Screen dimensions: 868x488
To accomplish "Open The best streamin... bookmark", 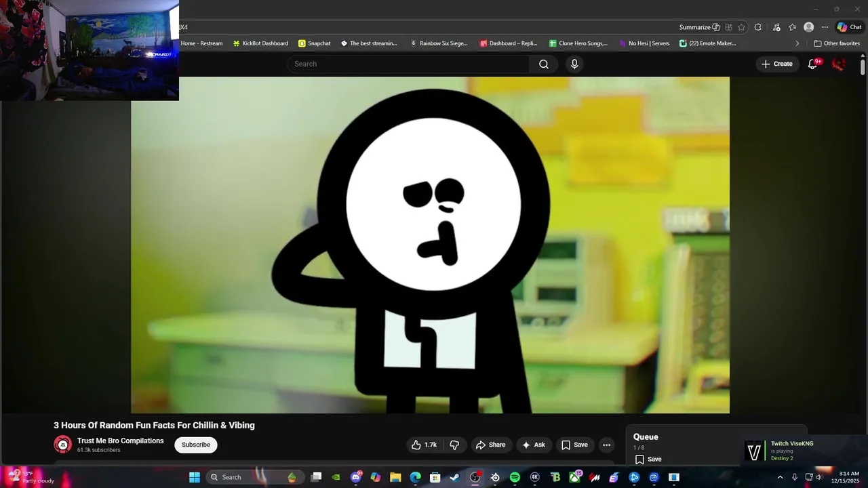I will [x=369, y=43].
